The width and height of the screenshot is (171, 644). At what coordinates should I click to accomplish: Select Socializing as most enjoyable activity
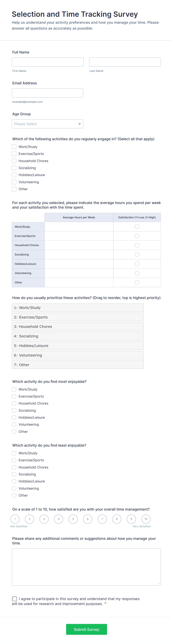tap(14, 411)
